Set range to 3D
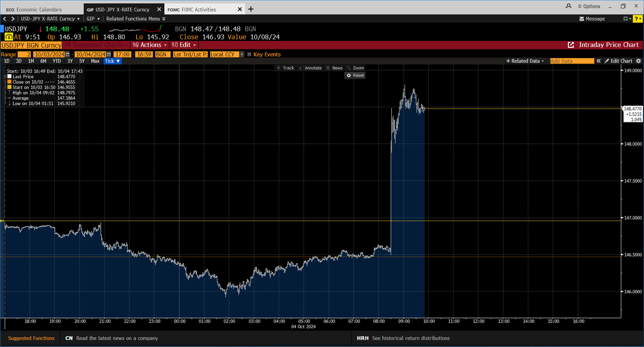The height and width of the screenshot is (347, 644). click(x=19, y=61)
